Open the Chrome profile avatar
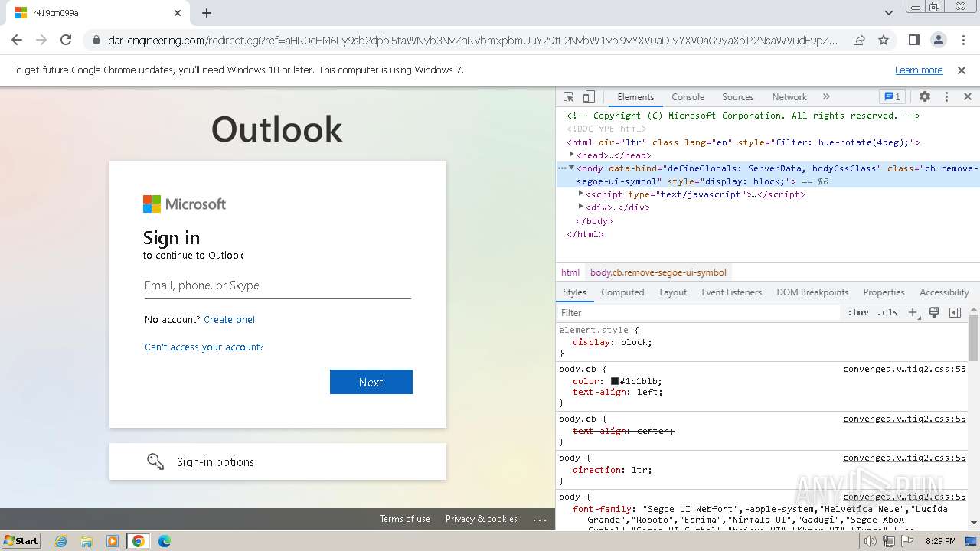The width and height of the screenshot is (980, 551). pos(939,40)
